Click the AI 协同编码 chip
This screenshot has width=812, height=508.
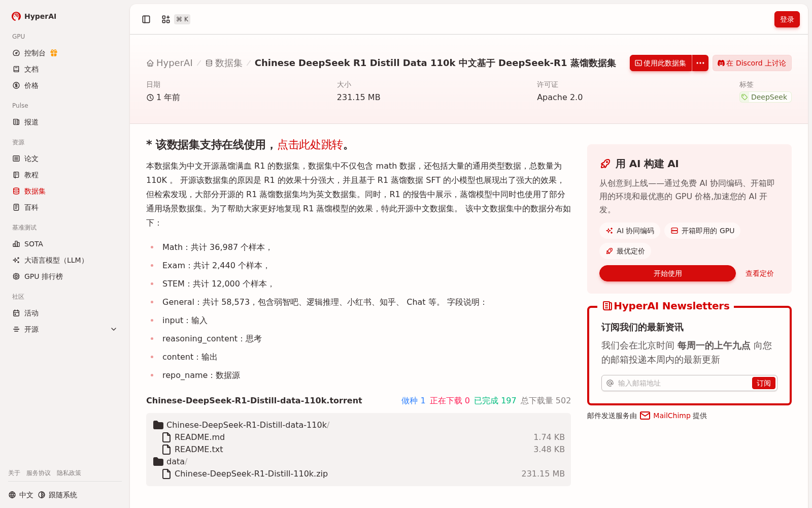(630, 231)
